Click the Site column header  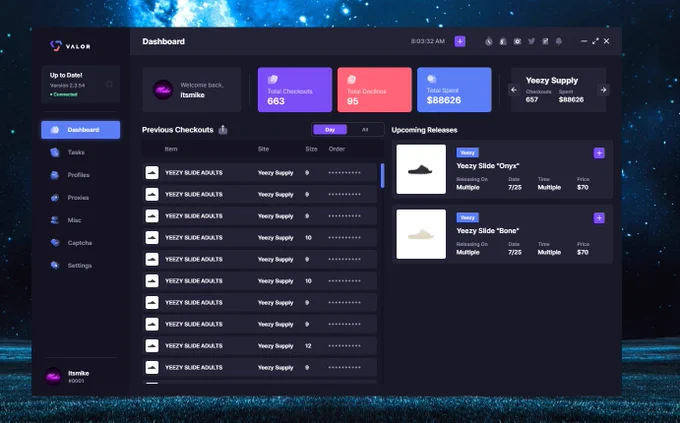coord(263,149)
